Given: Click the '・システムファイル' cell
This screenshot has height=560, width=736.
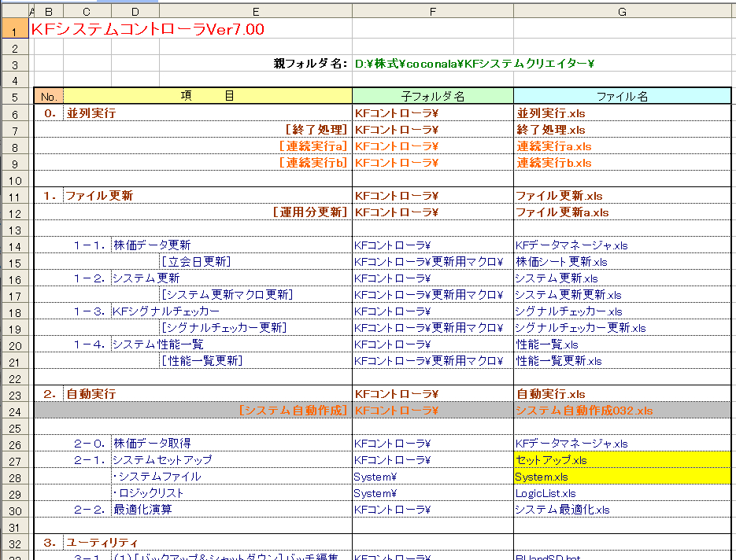Looking at the screenshot, I should (157, 476).
